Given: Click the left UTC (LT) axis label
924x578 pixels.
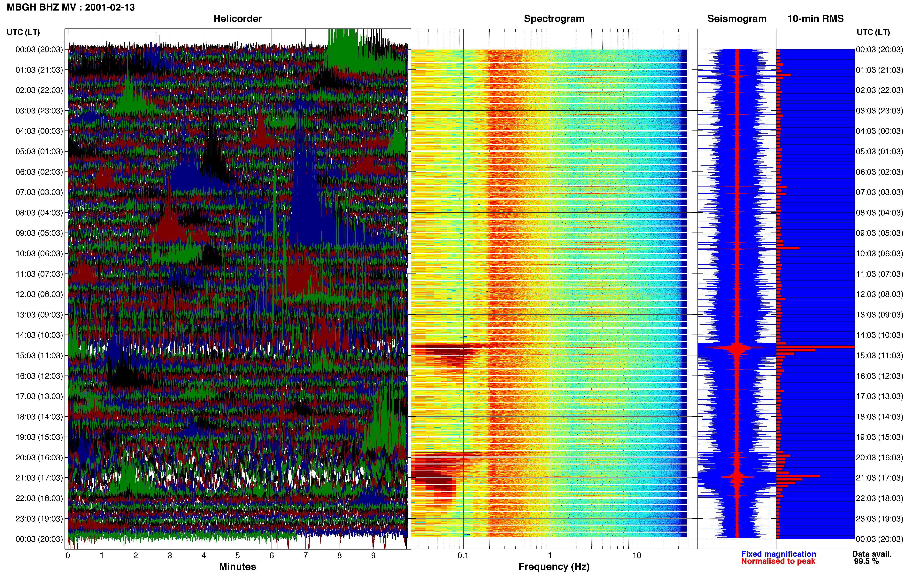Looking at the screenshot, I should tap(23, 32).
